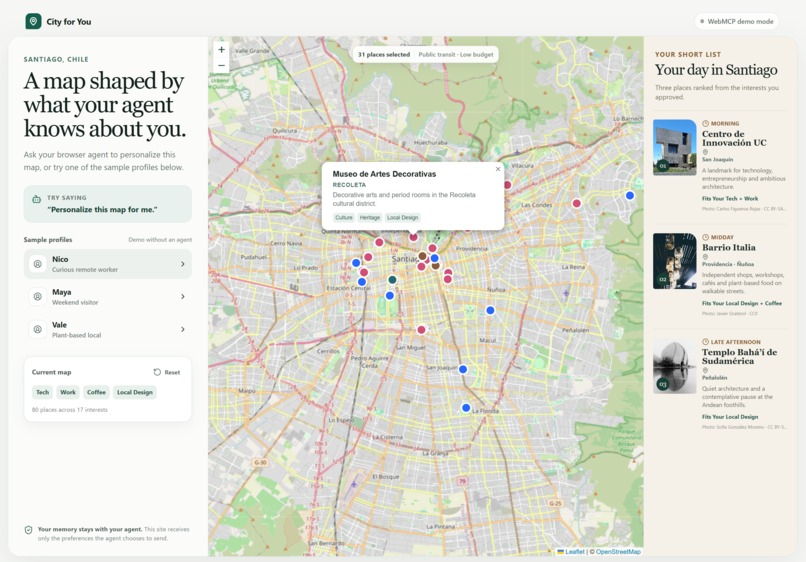Click the location pin above Peñalolén label

[705, 370]
